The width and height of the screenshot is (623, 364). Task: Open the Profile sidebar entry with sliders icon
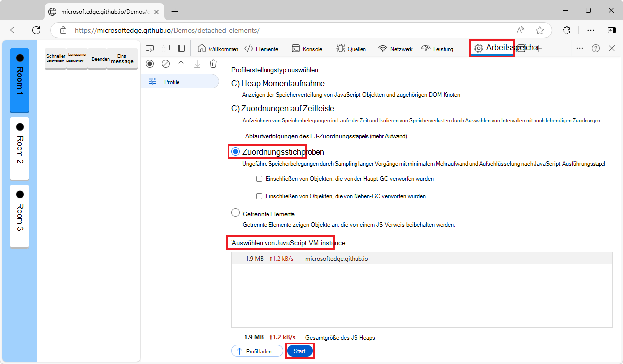[171, 80]
